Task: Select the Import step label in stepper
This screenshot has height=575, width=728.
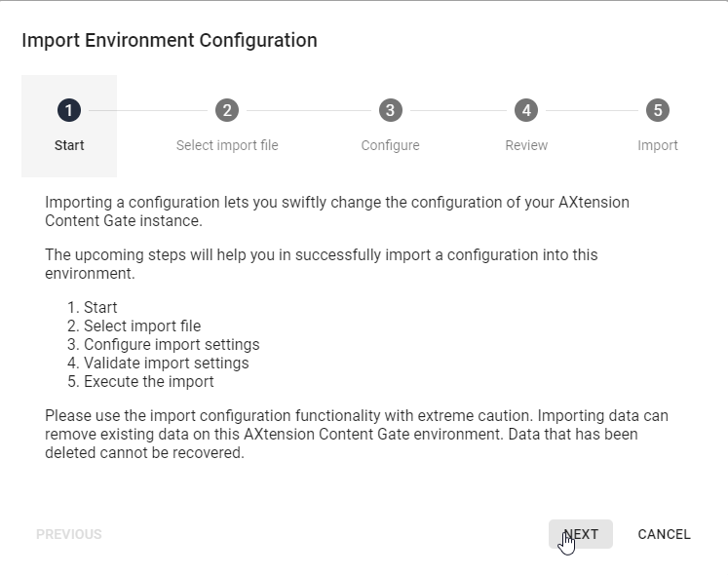Action: click(x=658, y=145)
